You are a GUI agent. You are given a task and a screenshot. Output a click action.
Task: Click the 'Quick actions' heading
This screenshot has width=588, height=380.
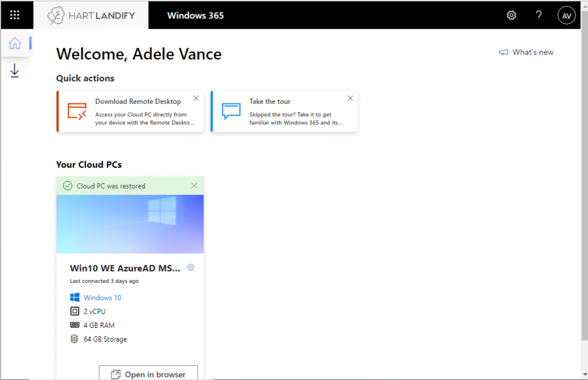coord(85,78)
